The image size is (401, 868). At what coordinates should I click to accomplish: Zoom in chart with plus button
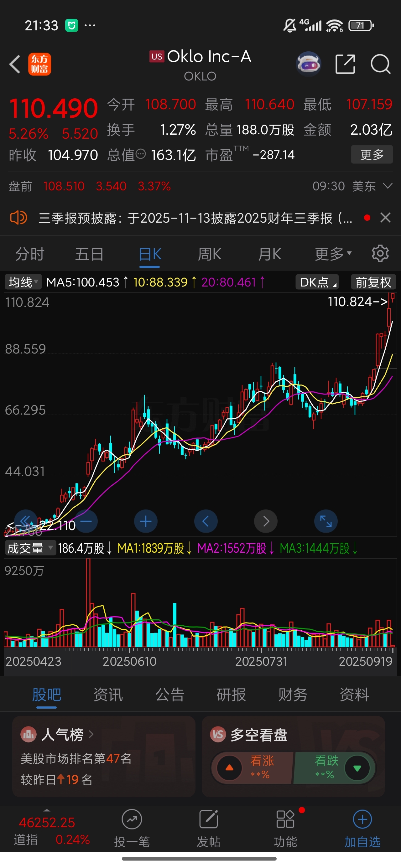point(146,521)
